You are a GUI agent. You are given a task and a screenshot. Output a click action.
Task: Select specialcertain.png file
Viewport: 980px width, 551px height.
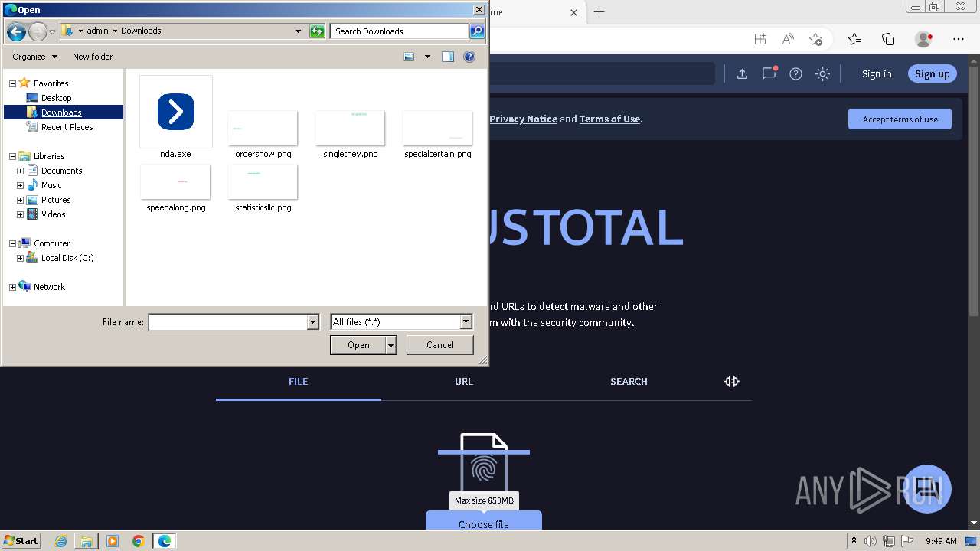(x=437, y=128)
